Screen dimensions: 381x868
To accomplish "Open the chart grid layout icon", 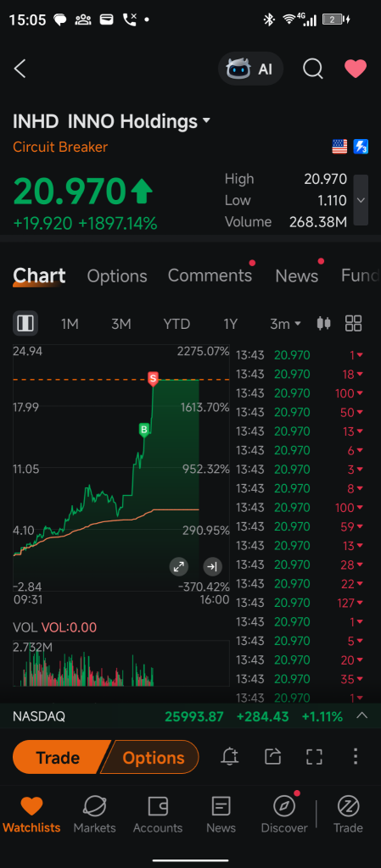I will tap(353, 323).
